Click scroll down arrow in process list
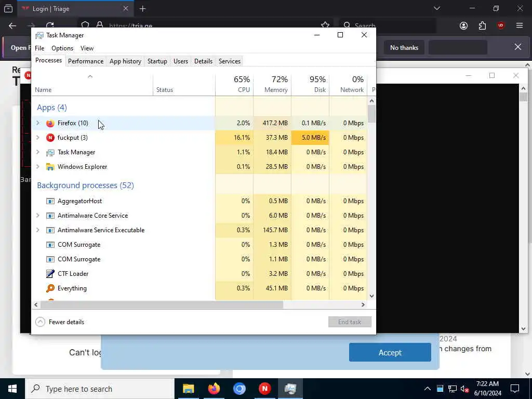This screenshot has width=532, height=399. (371, 296)
